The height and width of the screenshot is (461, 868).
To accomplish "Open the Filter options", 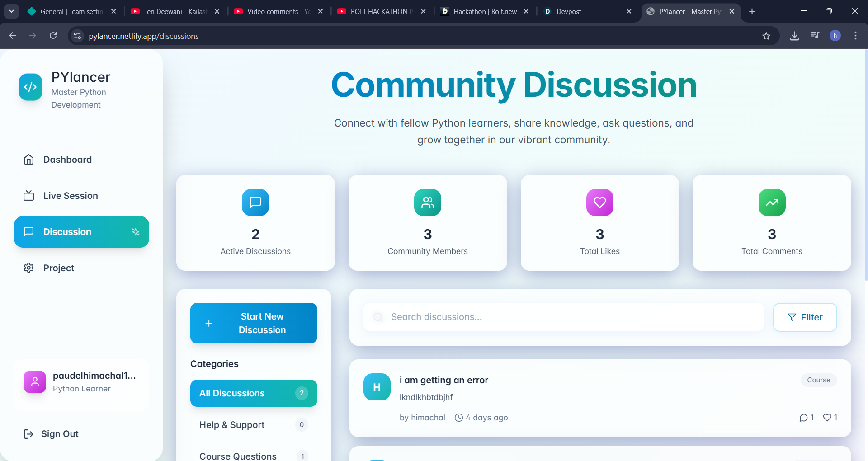I will (805, 317).
